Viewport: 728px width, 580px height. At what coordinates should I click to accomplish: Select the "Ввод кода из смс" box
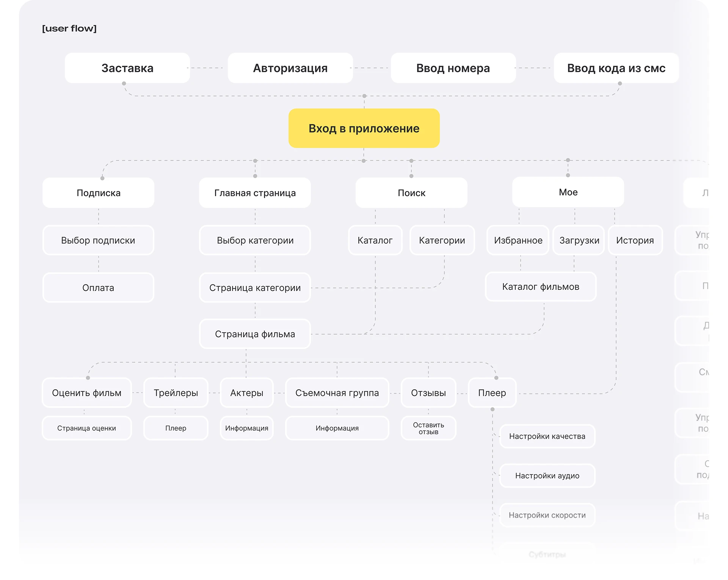click(x=616, y=68)
